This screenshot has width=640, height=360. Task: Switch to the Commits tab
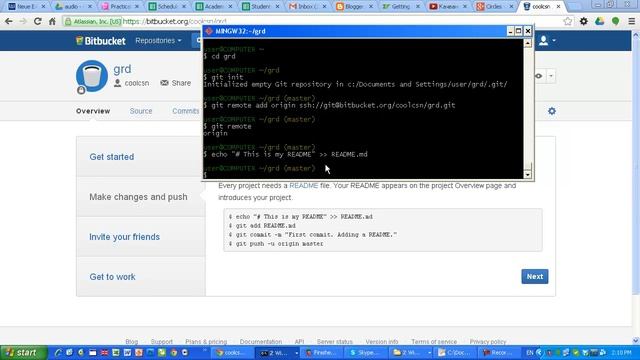pyautogui.click(x=186, y=111)
